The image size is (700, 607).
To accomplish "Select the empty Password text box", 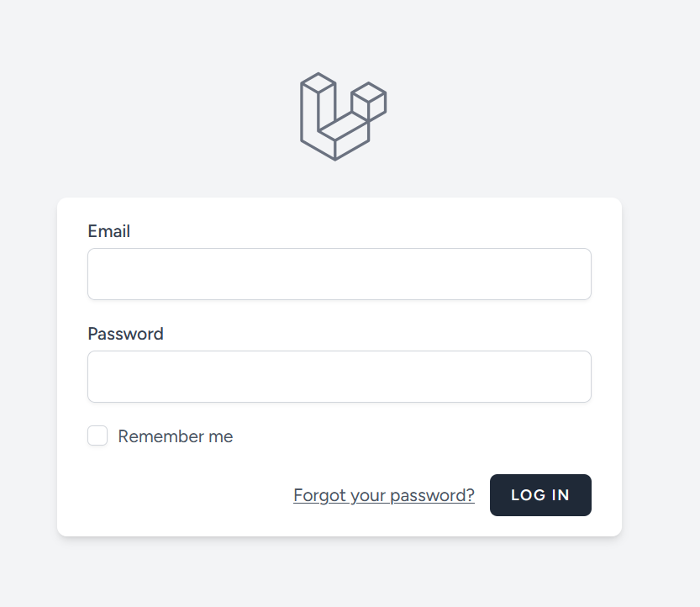I will coord(339,376).
